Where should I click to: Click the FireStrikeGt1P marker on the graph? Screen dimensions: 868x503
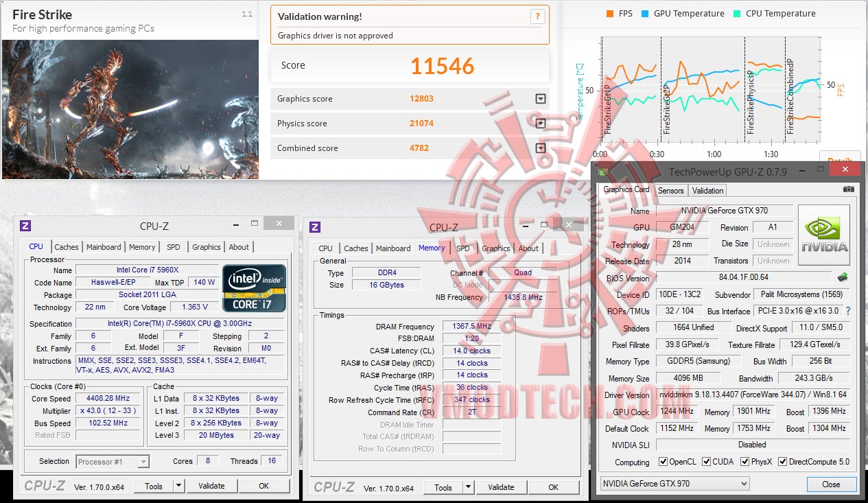(x=608, y=108)
